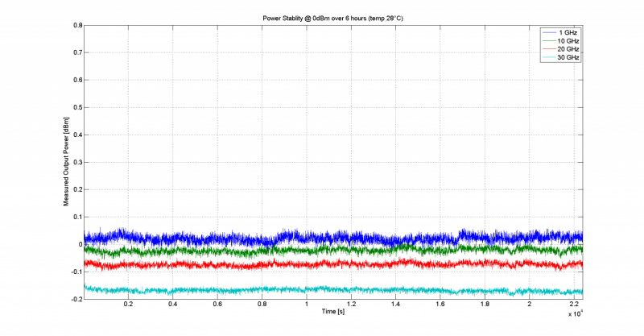Click the red 20 GHz legend line sample
Viewport: 644px width, 336px height.
(x=547, y=49)
